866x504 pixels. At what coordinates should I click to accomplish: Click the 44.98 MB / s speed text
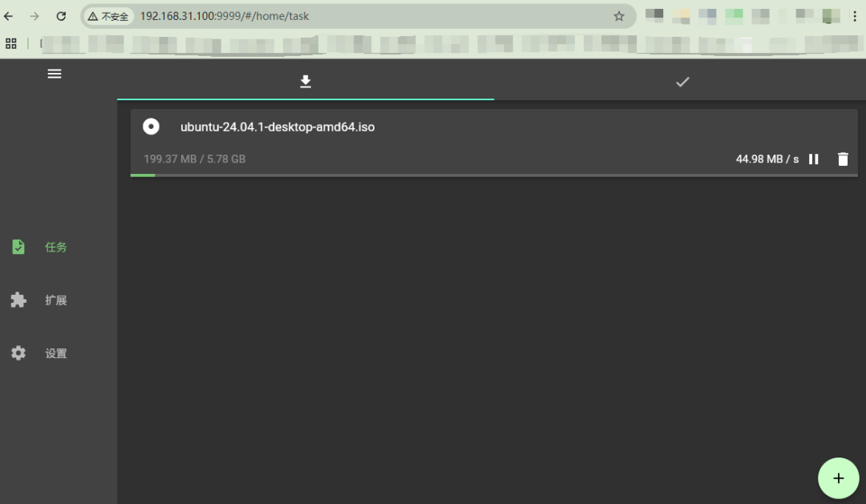click(767, 159)
